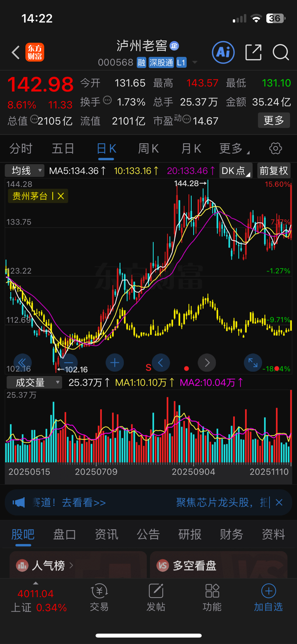Toggle the 前复权 adjustment button
This screenshot has width=297, height=644.
[274, 170]
